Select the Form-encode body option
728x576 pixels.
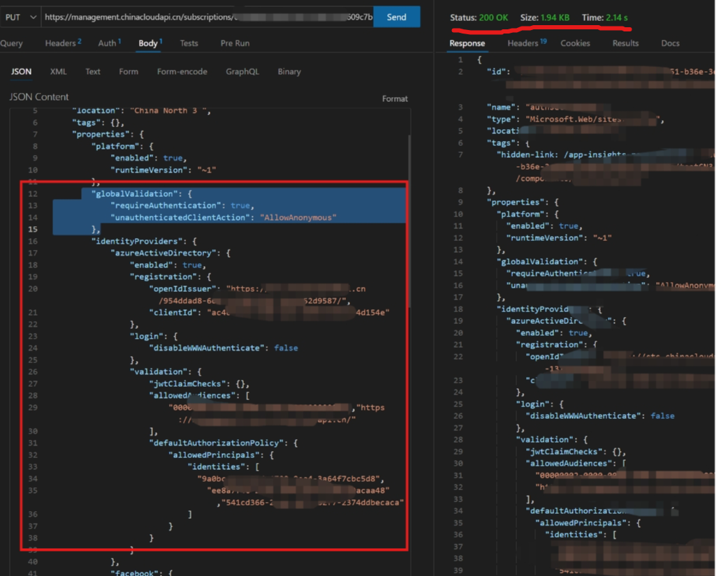(x=182, y=71)
